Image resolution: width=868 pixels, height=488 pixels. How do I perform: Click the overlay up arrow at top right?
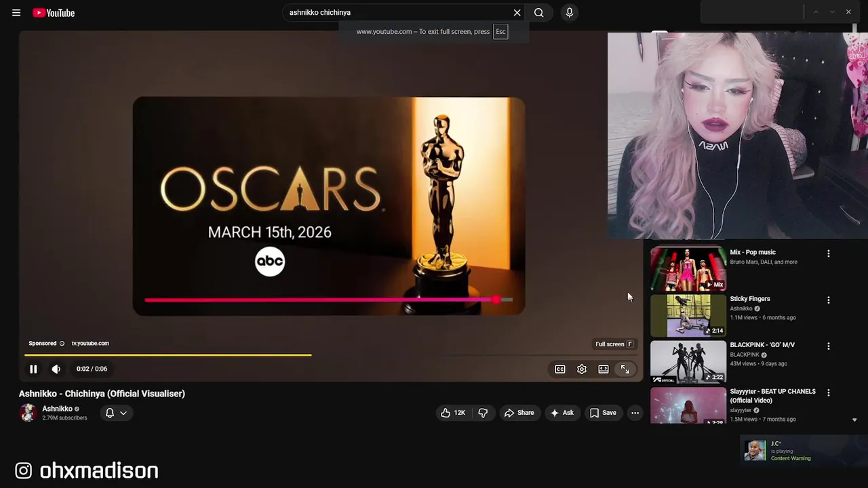[816, 12]
